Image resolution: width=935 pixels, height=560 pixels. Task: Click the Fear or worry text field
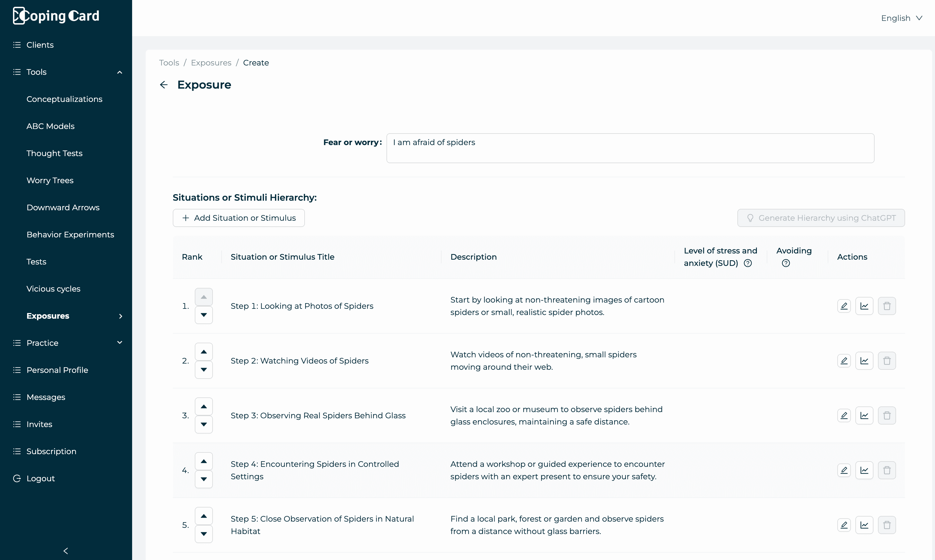630,148
